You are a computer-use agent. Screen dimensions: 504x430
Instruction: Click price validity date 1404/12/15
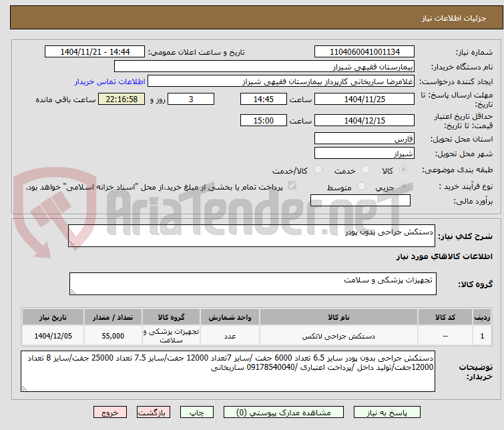[x=364, y=120]
